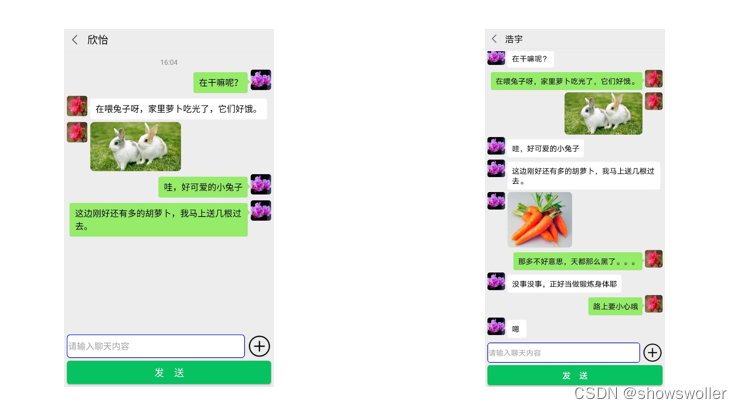Send message with 发送 button in 欣怡 chat
Viewport: 742px width, 409px height.
click(169, 373)
